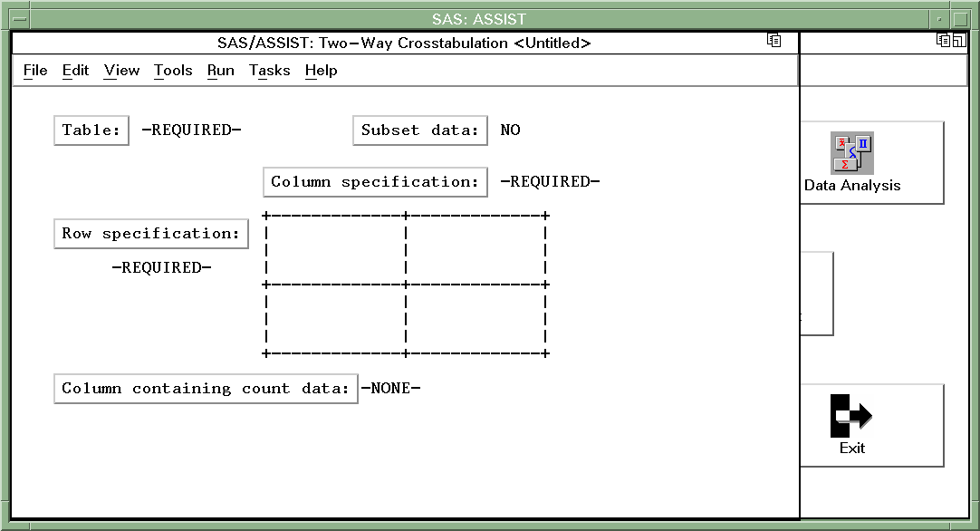Maximize the SAS: ASSIST window
This screenshot has height=531, width=980.
click(961, 19)
